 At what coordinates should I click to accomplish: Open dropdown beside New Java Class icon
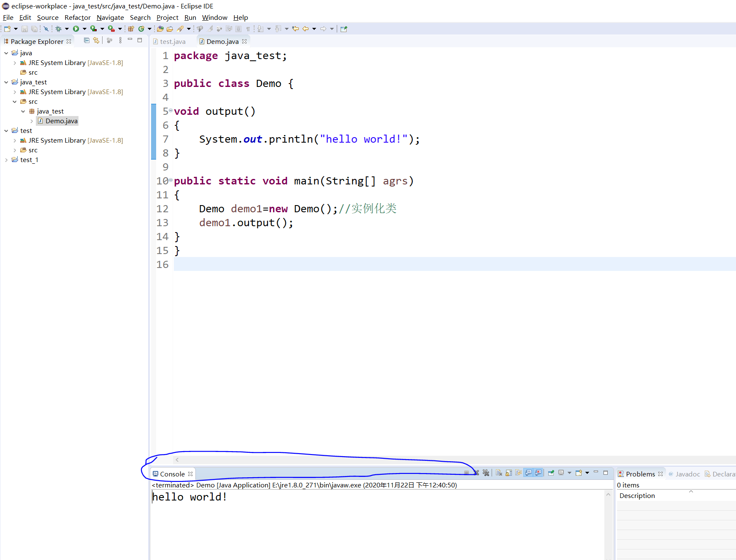point(149,29)
